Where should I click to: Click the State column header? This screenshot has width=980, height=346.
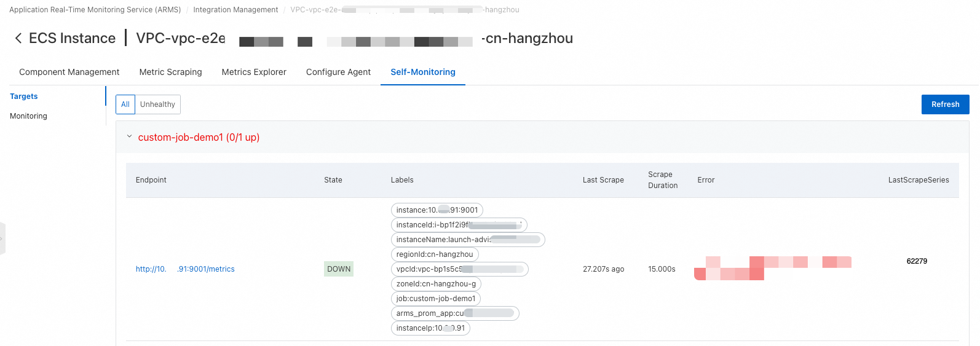(333, 180)
